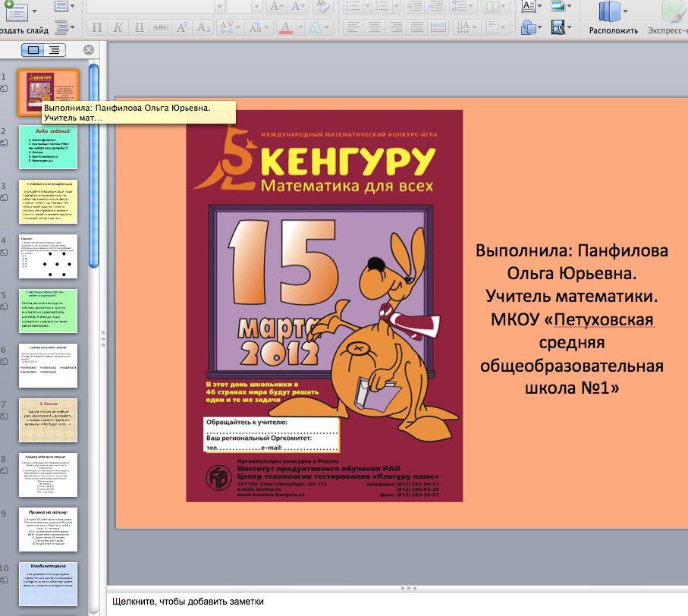Insert a text box from toolbar
Screen dimensions: 688x616
tap(530, 7)
